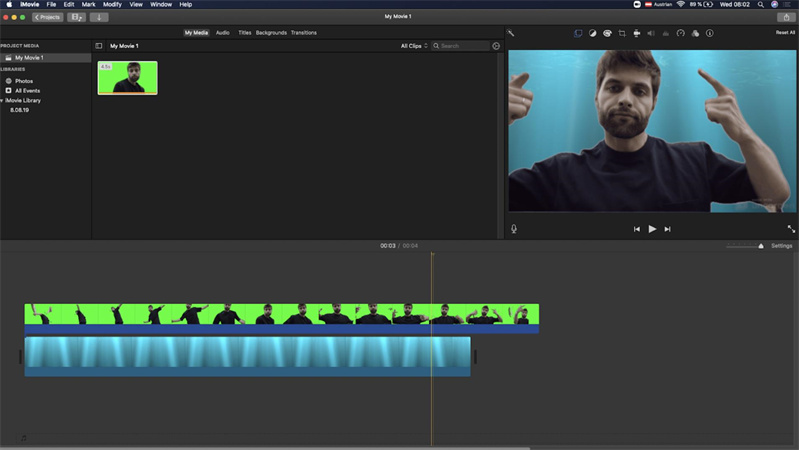Collapse the iMovie Library disclosure triangle

(x=2, y=100)
